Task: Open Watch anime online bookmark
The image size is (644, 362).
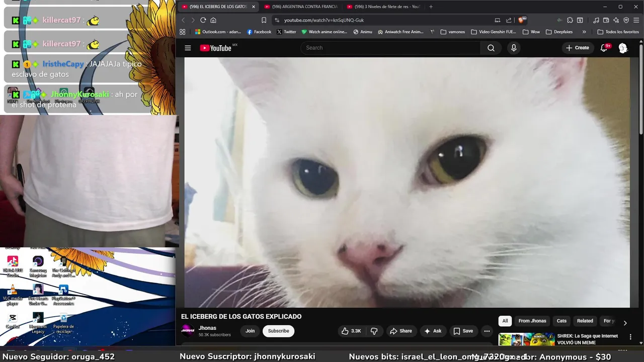Action: [x=325, y=32]
